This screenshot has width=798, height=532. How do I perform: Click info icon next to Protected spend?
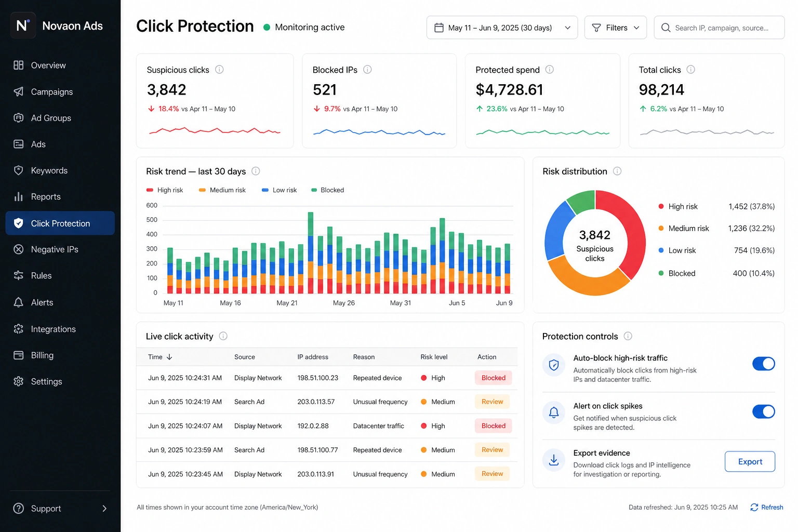coord(550,70)
